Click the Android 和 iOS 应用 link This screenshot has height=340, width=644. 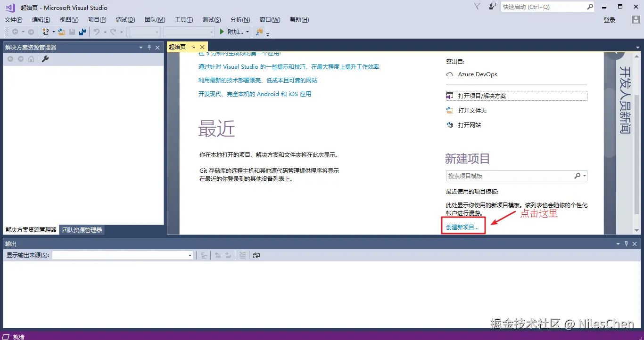[x=255, y=94]
